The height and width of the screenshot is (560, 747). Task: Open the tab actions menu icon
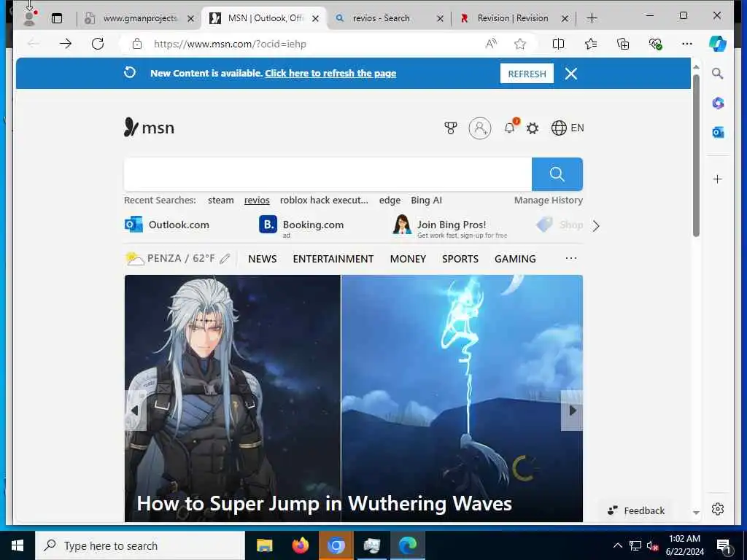[x=57, y=18]
